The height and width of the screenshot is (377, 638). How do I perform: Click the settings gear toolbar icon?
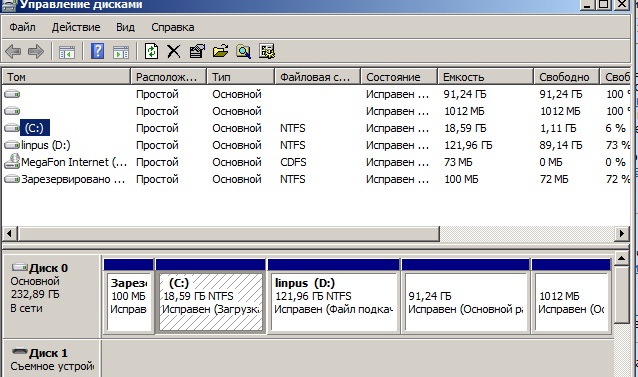pos(267,52)
